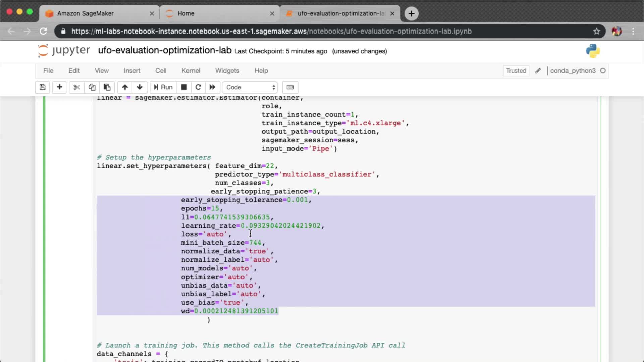Screen dimensions: 644x362
Task: Cut selected cells with scissors icon
Action: [77, 87]
